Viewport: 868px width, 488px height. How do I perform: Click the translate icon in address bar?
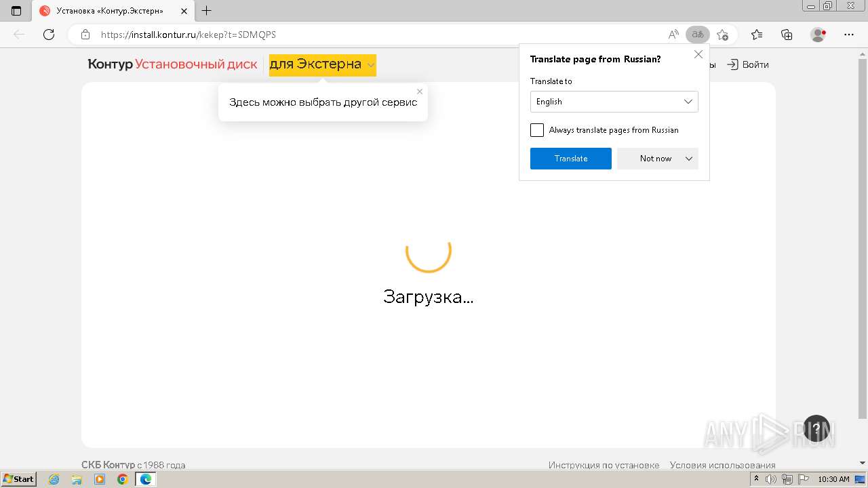[x=697, y=35]
